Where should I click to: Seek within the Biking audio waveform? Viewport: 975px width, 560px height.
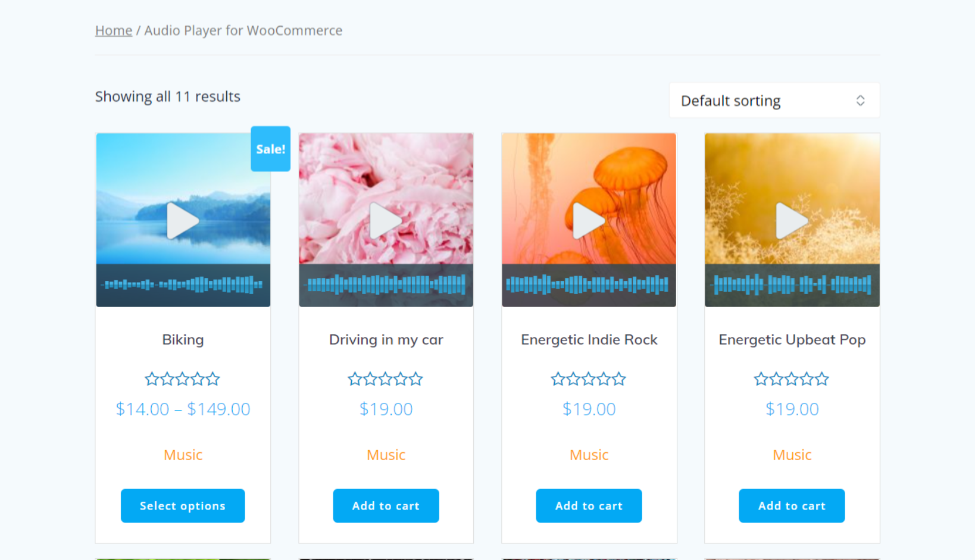pos(183,284)
